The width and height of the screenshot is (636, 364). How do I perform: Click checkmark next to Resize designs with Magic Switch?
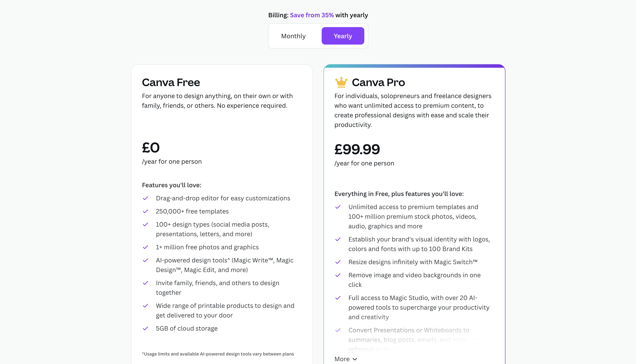(338, 262)
